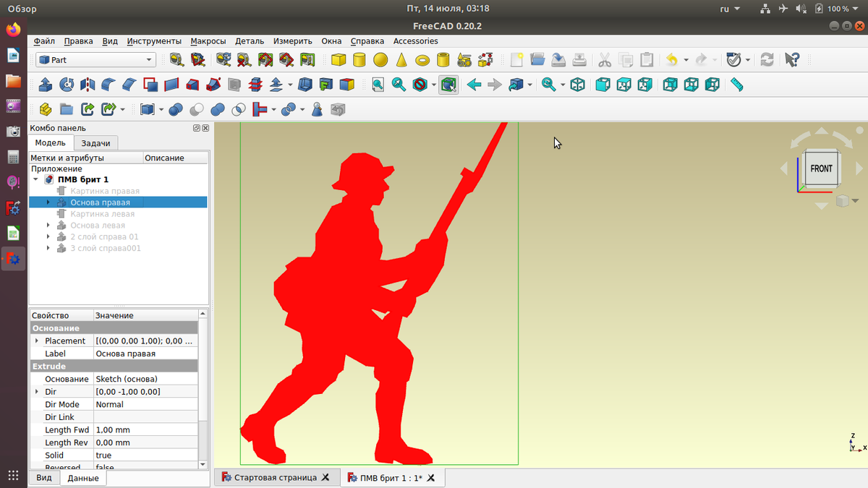The width and height of the screenshot is (868, 488).
Task: Open the ru keyboard layout indicator
Action: coord(730,9)
